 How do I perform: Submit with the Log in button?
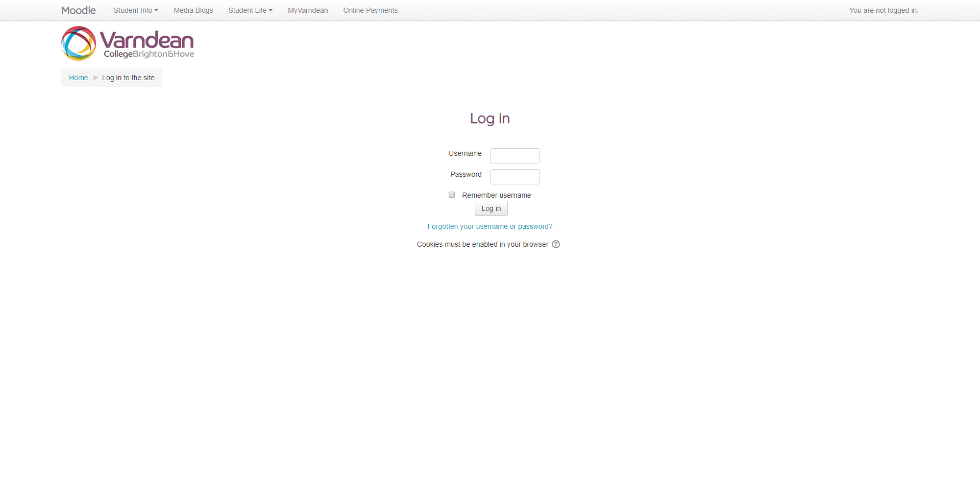pyautogui.click(x=491, y=208)
